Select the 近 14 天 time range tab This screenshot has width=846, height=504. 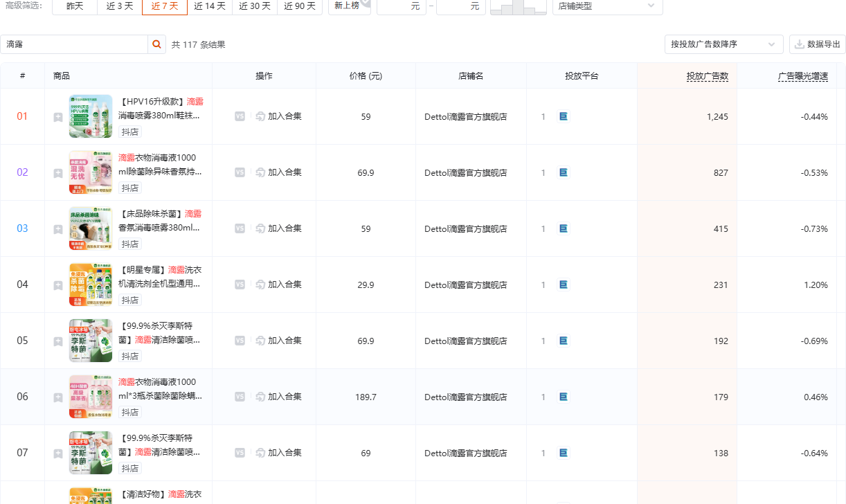tap(210, 6)
